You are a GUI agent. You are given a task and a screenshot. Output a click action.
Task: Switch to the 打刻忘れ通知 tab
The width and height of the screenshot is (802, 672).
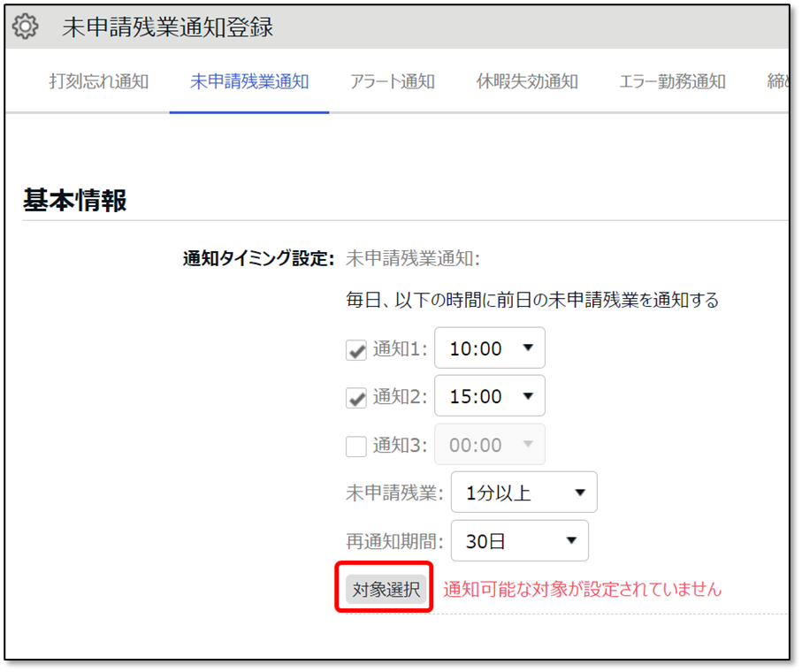click(98, 82)
